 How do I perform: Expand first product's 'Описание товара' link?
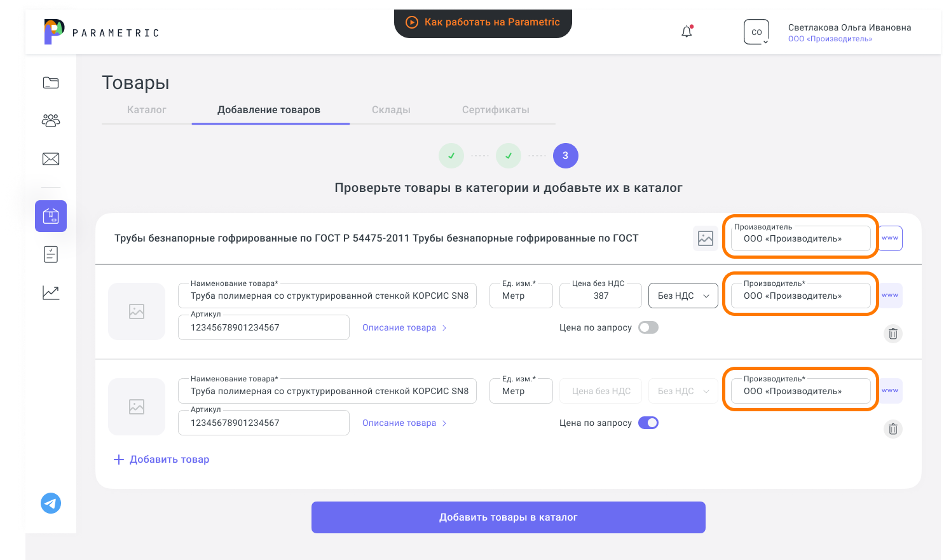(x=404, y=327)
